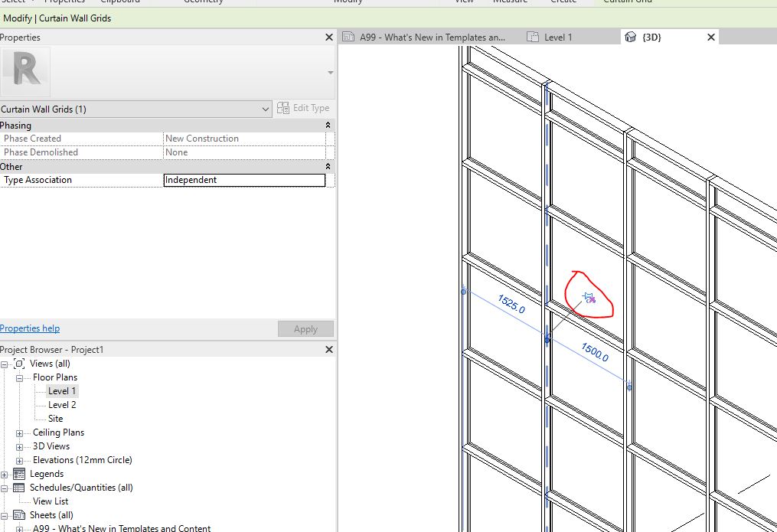Click the Legends icon in browser
The width and height of the screenshot is (777, 532).
click(x=19, y=474)
